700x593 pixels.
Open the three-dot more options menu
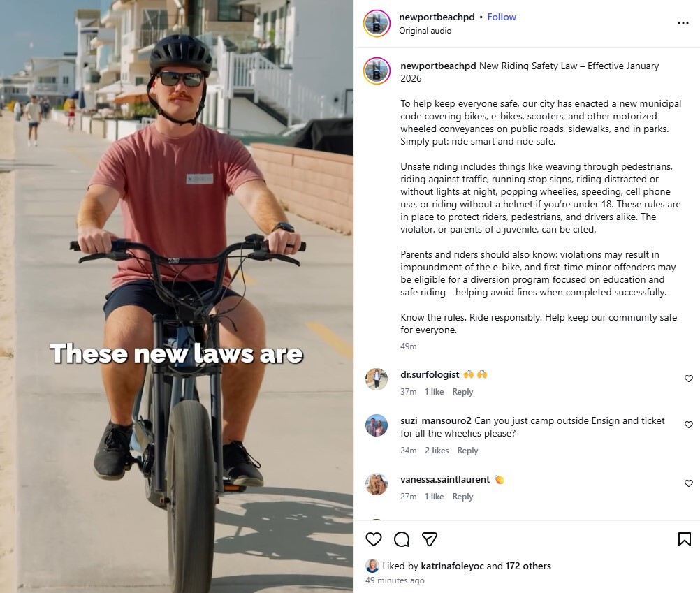683,23
